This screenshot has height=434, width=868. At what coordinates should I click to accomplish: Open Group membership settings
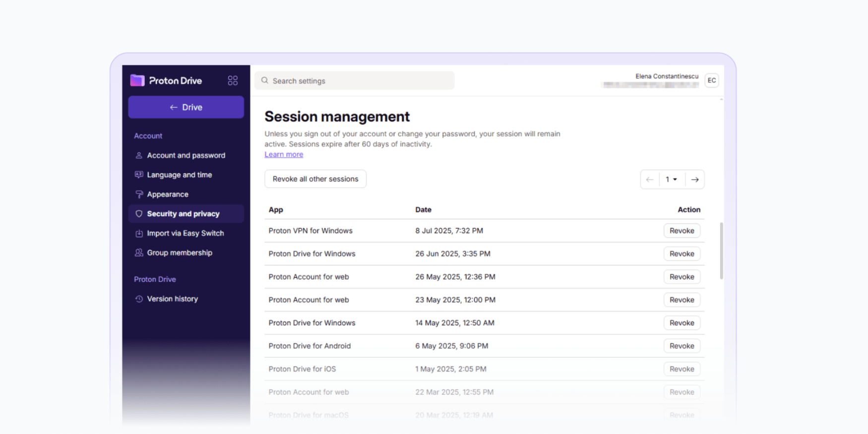pyautogui.click(x=186, y=252)
